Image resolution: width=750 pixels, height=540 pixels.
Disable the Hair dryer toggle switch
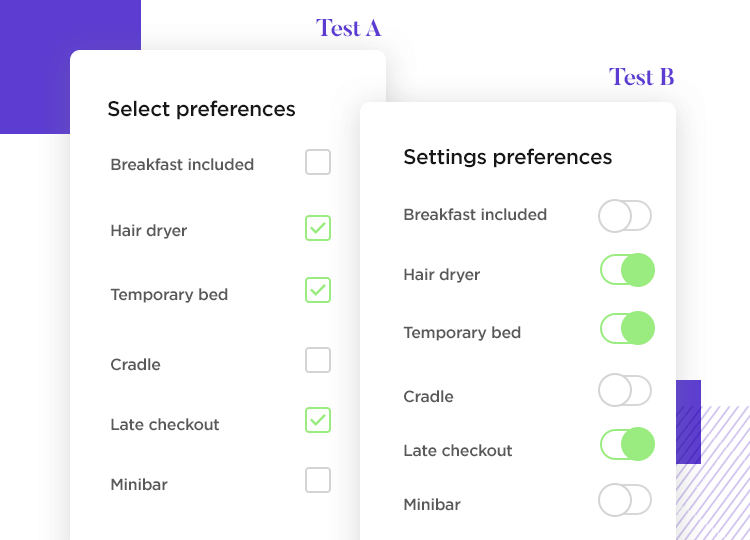(627, 270)
